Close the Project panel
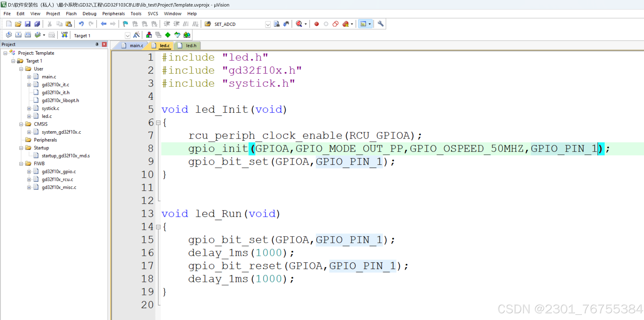Image resolution: width=644 pixels, height=320 pixels. 105,44
